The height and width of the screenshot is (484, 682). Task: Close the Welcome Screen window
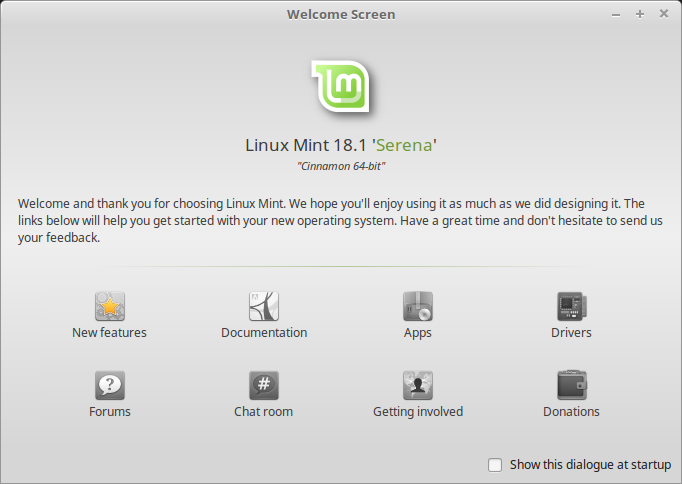pyautogui.click(x=664, y=14)
